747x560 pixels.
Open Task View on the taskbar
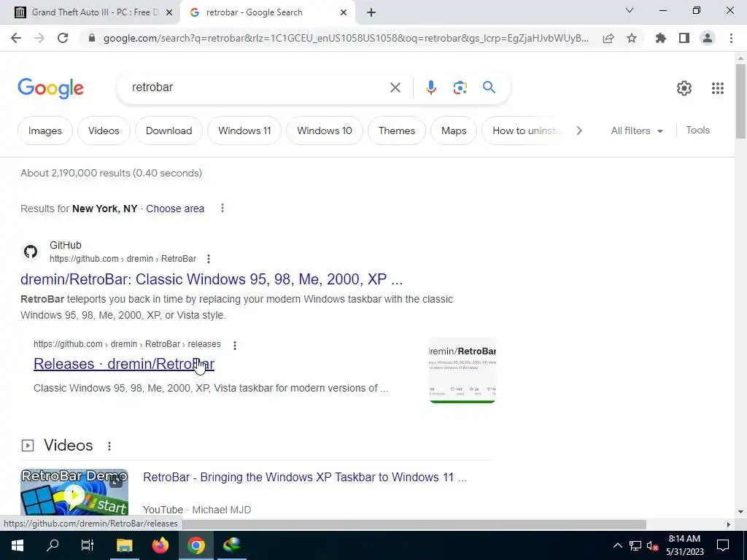[x=88, y=545]
